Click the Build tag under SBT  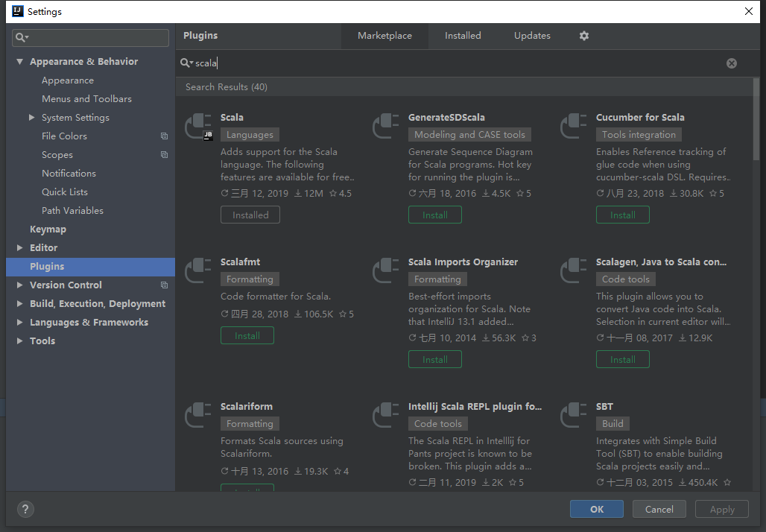pyautogui.click(x=613, y=424)
